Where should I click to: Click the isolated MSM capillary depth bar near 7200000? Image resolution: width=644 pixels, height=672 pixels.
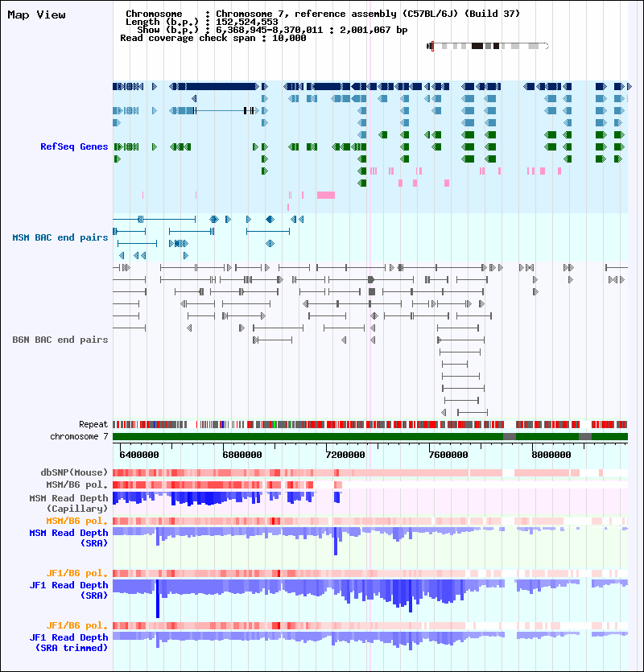click(x=337, y=497)
